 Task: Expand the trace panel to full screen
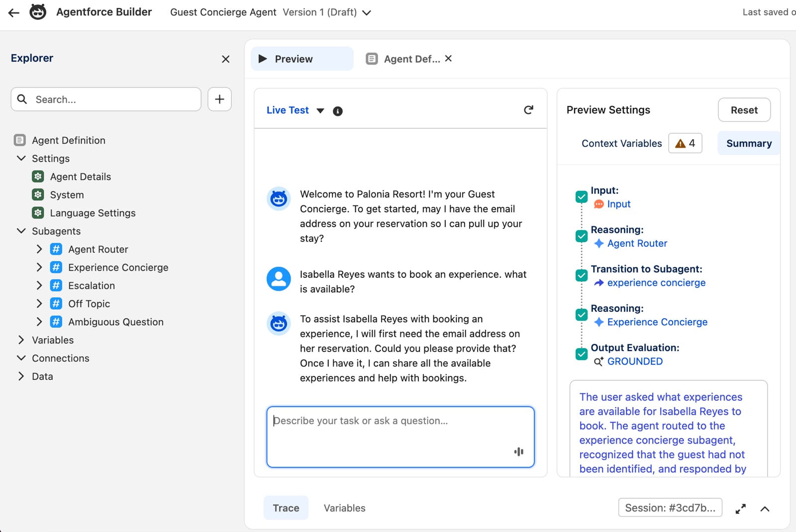741,509
